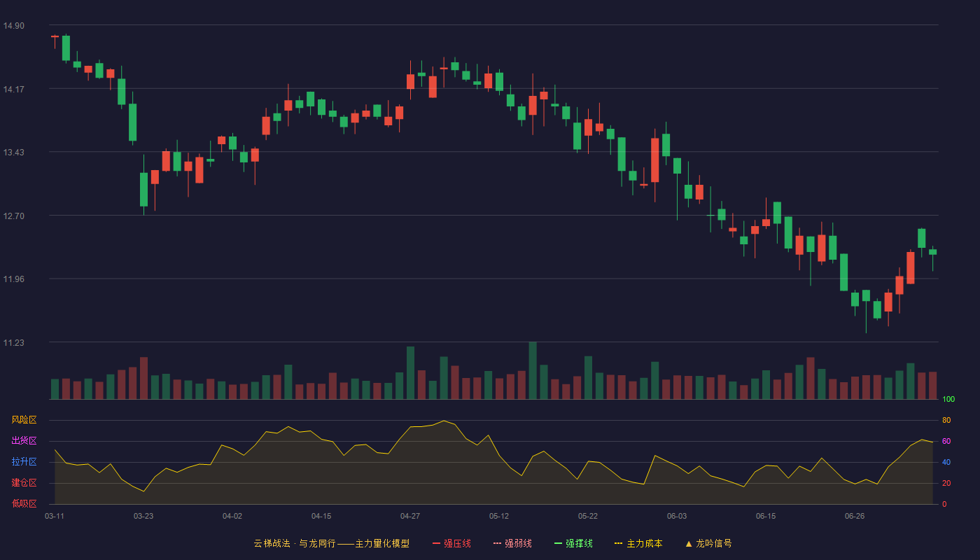Toggle the 强撑线 legend series
The height and width of the screenshot is (560, 980).
click(x=573, y=543)
